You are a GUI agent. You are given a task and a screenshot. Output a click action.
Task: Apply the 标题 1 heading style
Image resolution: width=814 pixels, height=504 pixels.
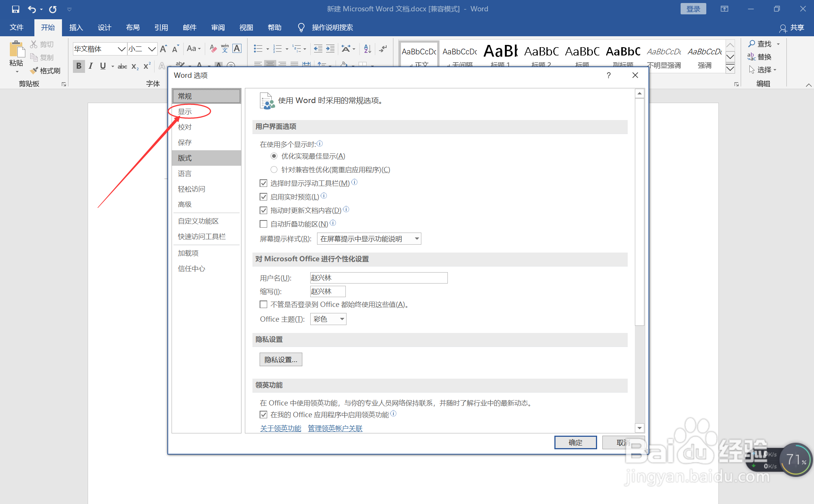[500, 56]
